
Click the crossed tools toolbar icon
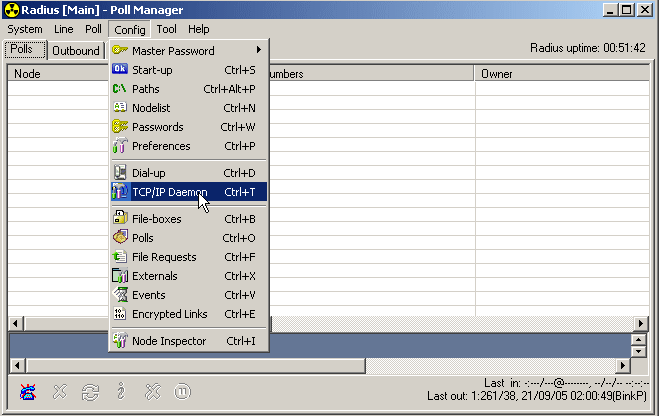click(x=153, y=392)
